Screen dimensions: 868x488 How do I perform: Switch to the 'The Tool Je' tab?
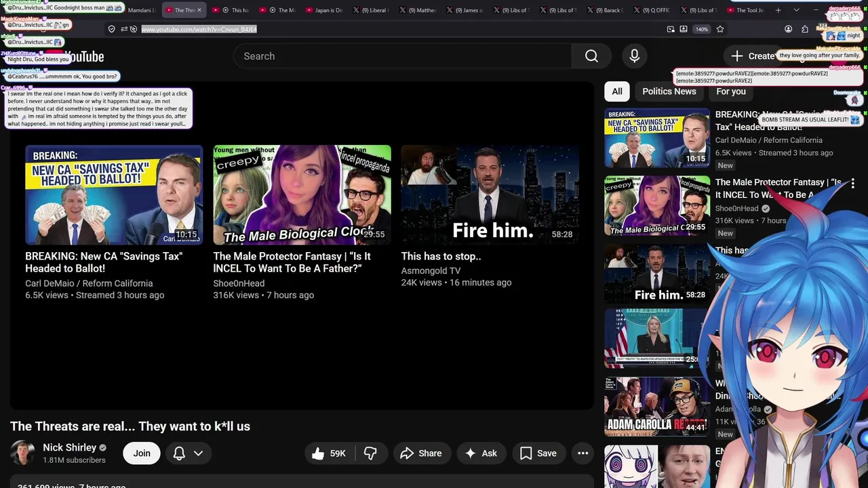tap(745, 10)
